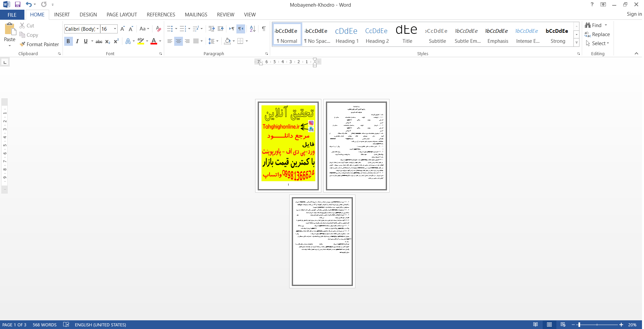Open proofing errors status icon
The height and width of the screenshot is (329, 644).
point(66,325)
